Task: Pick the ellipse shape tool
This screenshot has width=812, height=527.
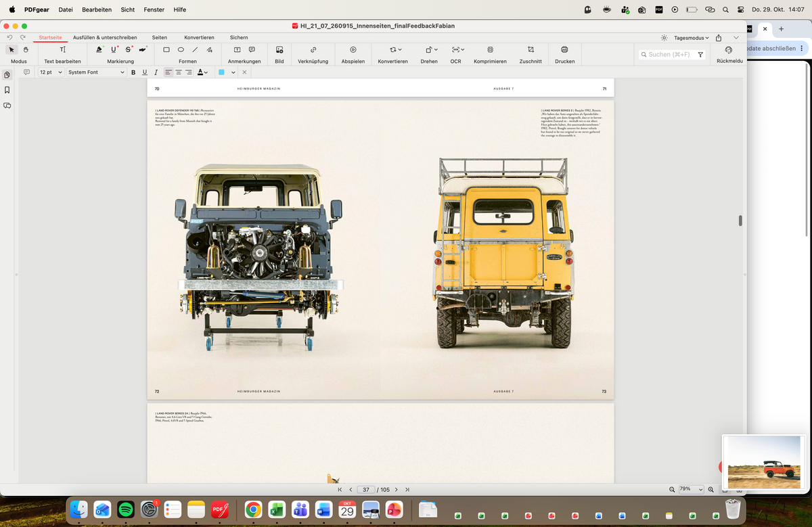Action: 181,49
